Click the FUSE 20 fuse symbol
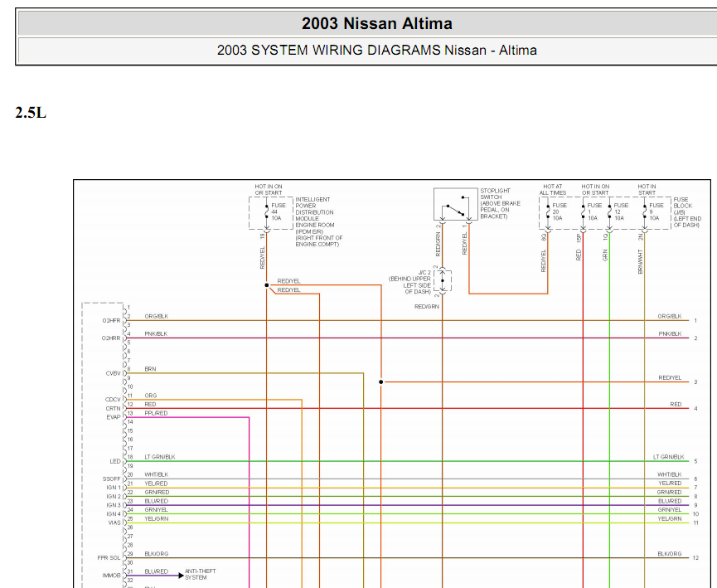The image size is (717, 588). coord(548,211)
